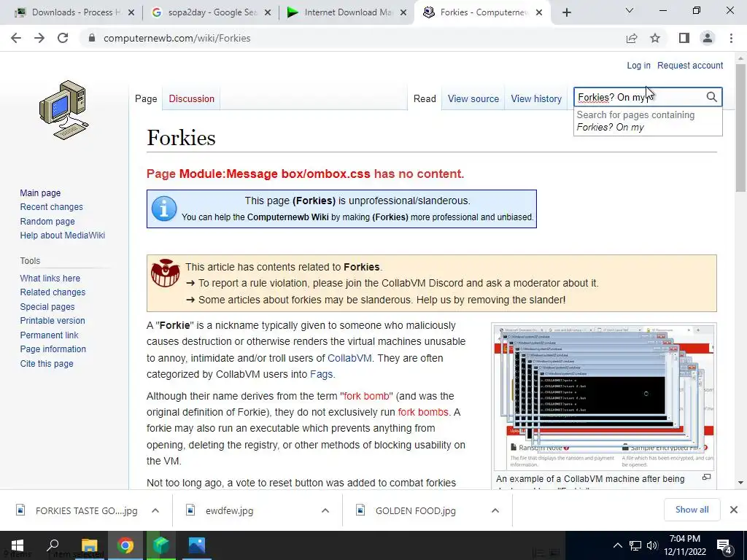Open the Windows Start menu
Image resolution: width=747 pixels, height=560 pixels.
point(18,545)
